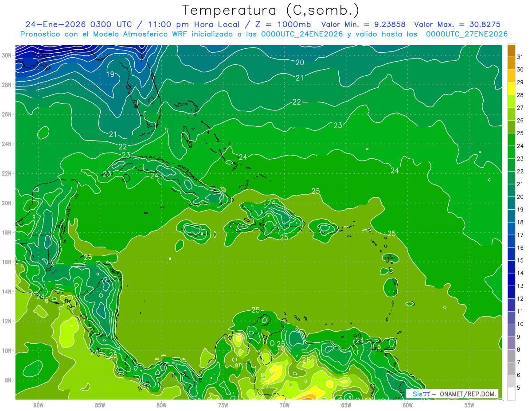Click the 26N latitude axis label
Viewport: 532px width, 411px height.
(6, 114)
